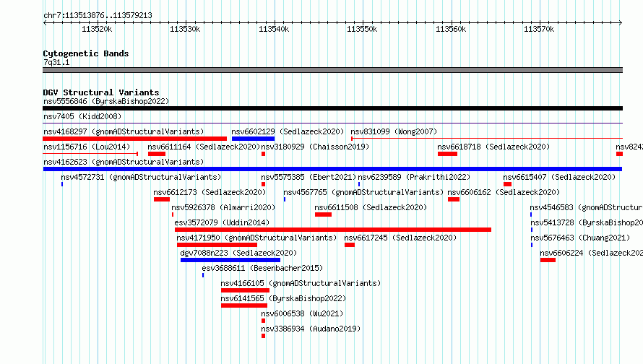Click red bar under nsv6617245

click(350, 245)
